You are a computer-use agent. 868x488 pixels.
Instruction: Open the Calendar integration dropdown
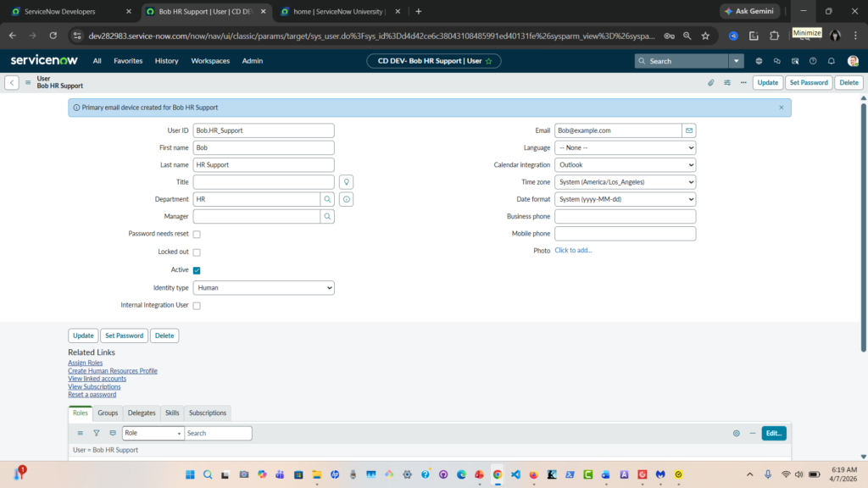point(625,165)
